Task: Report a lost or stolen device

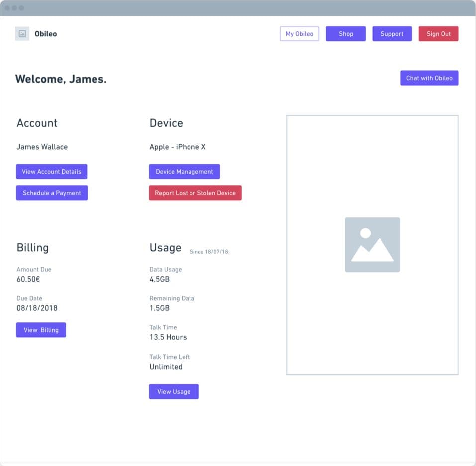Action: click(195, 193)
